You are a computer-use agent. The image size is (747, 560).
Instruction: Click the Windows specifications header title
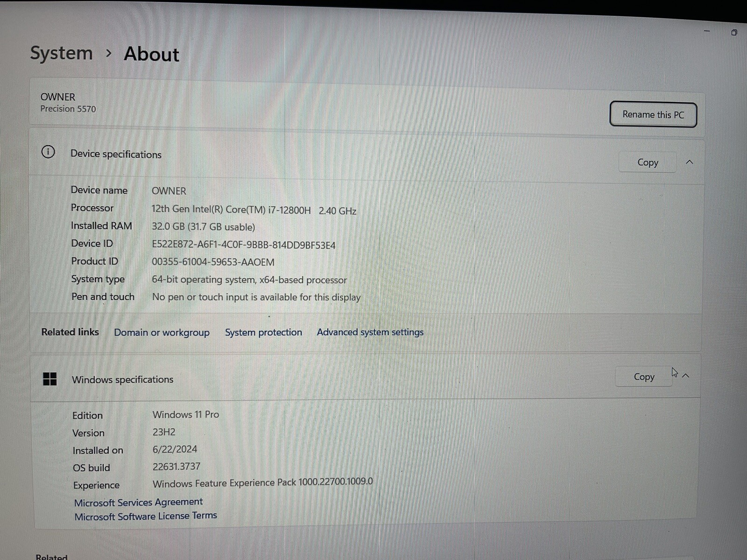122,379
